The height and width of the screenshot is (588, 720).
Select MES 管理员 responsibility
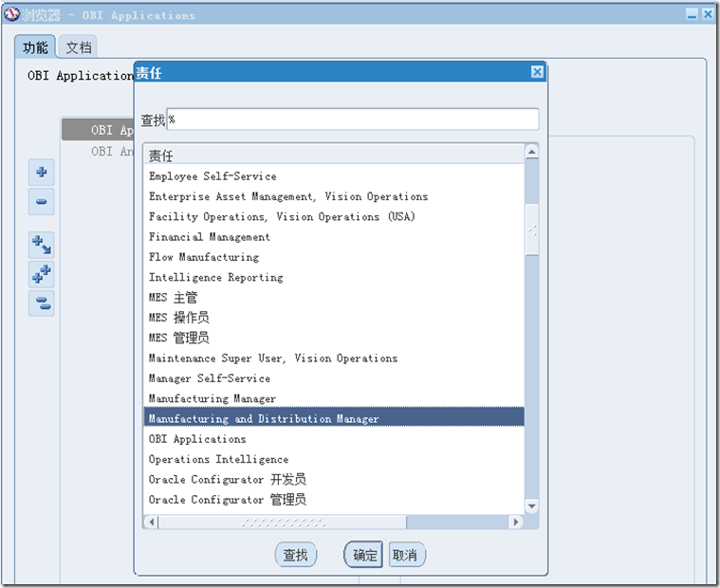click(334, 338)
